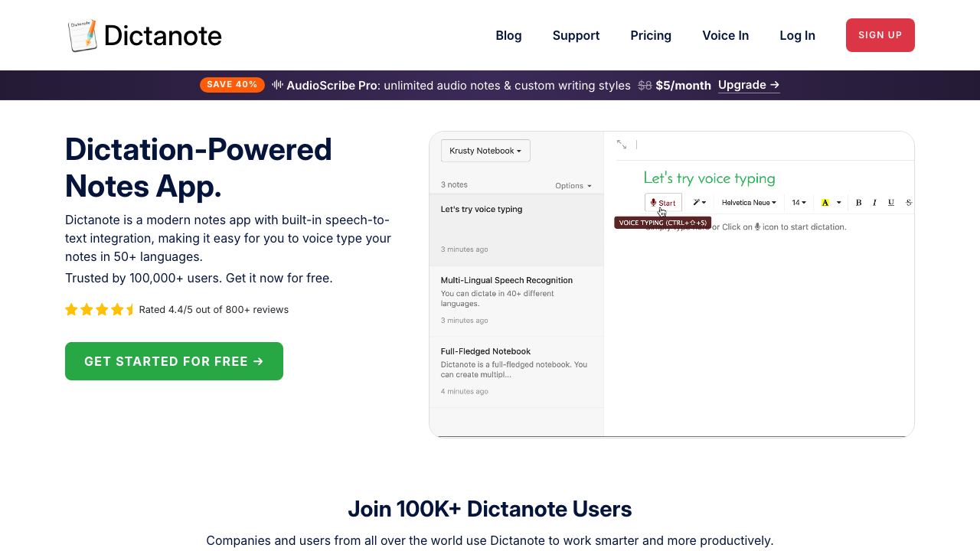Open the highlight color dropdown arrow
This screenshot has height=551, width=980.
[838, 203]
